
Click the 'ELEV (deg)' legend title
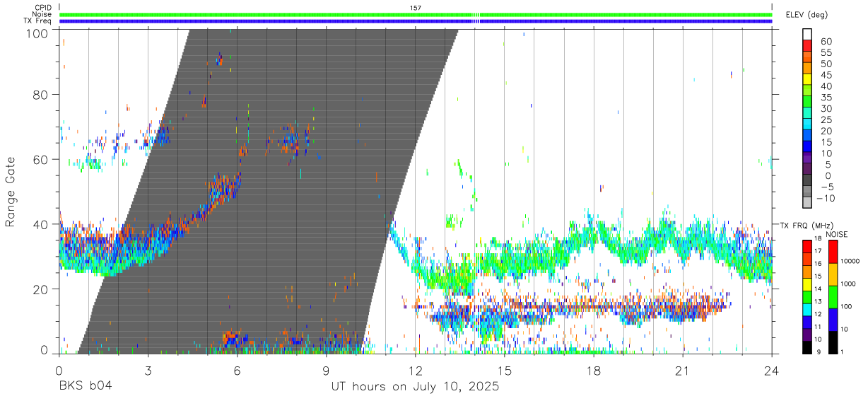point(806,15)
